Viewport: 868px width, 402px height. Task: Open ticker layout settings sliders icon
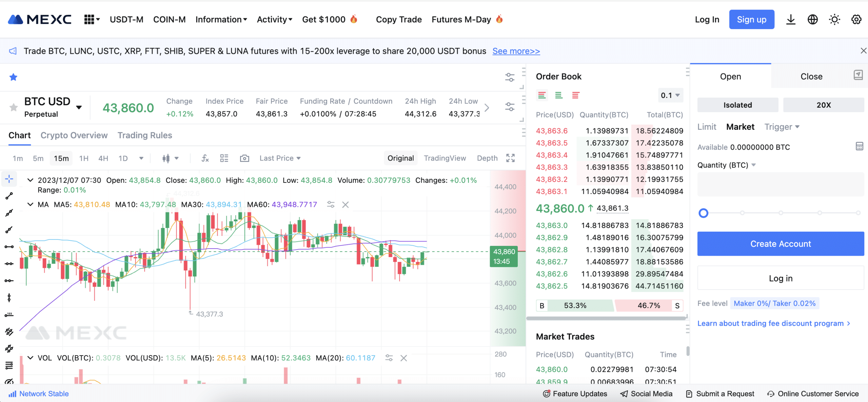510,107
